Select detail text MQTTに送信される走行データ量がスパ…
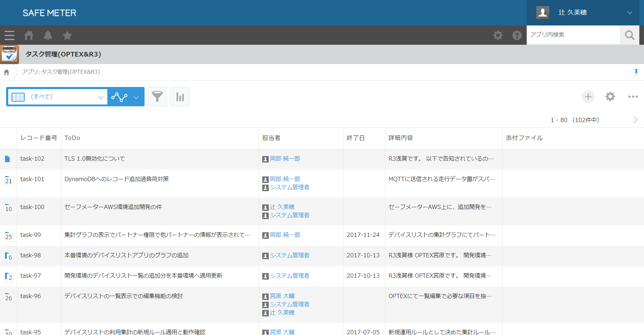644x335 pixels. [441, 179]
